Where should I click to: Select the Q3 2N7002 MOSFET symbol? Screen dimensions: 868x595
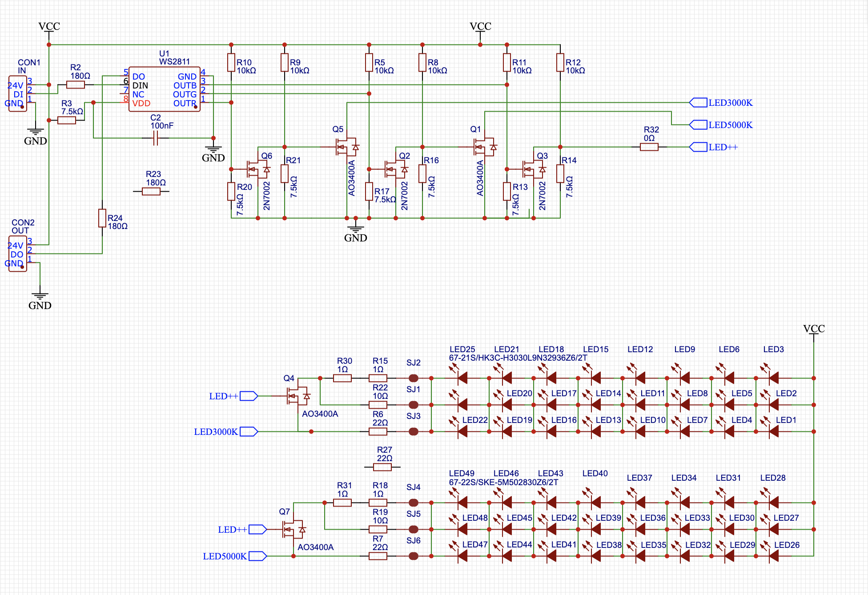[534, 169]
